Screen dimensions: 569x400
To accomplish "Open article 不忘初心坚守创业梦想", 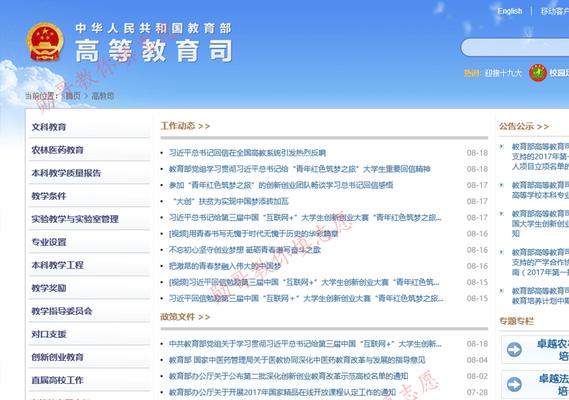I will tap(245, 250).
